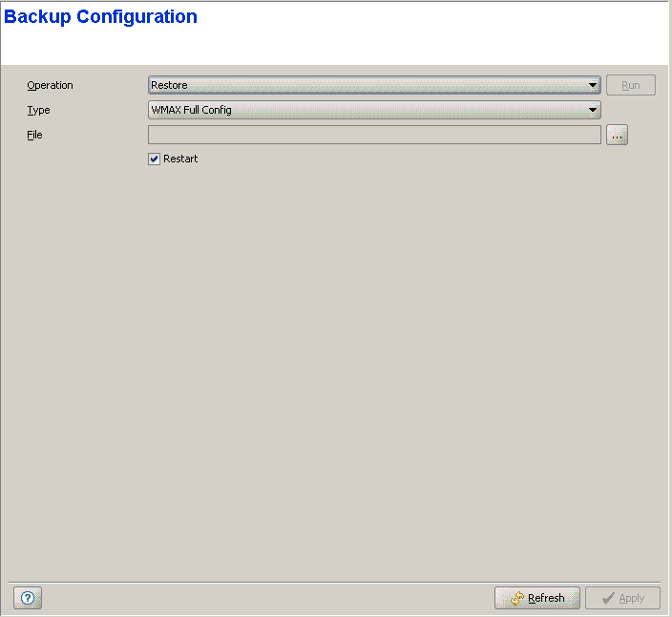Expand the Type dropdown arrow

(x=593, y=110)
